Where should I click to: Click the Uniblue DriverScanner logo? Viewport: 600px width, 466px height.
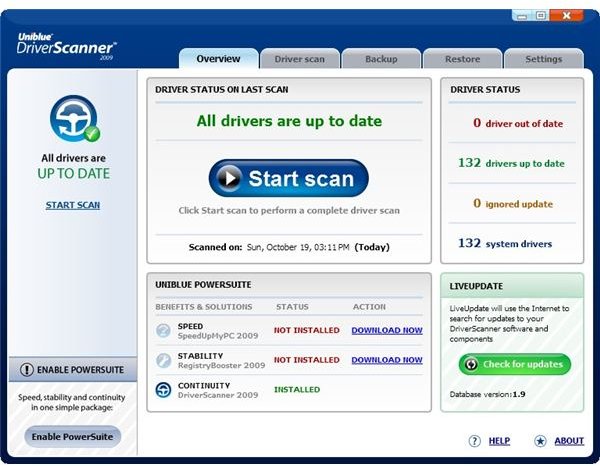66,46
